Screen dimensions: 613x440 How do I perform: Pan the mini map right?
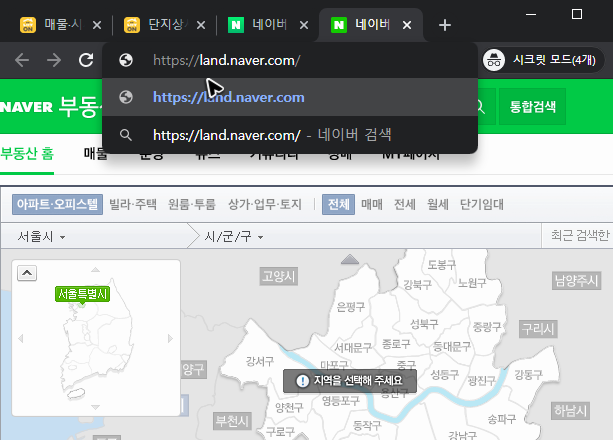point(170,338)
